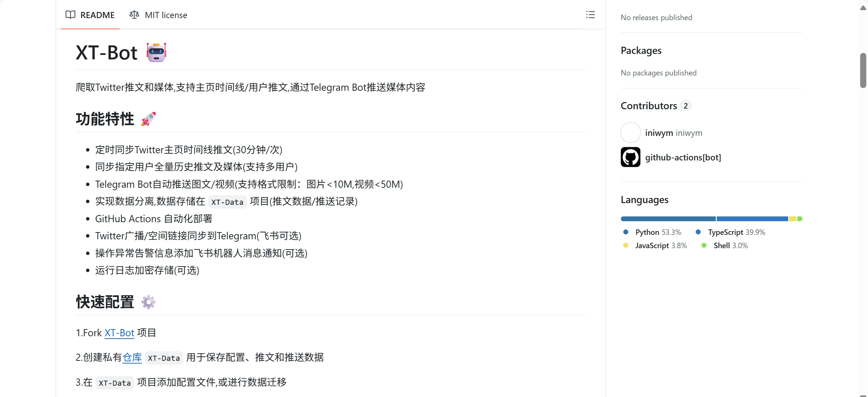Open the iniwym contributor profile link

click(673, 133)
